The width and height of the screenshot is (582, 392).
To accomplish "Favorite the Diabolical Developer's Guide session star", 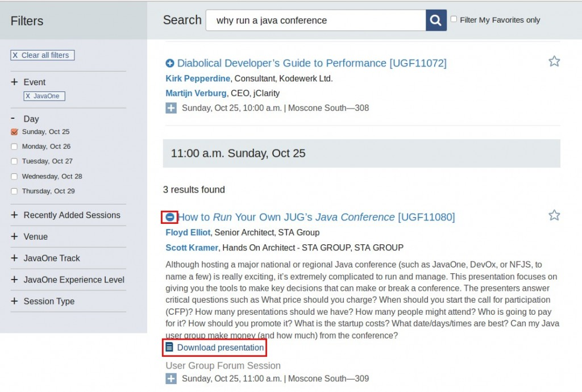I will [x=554, y=61].
